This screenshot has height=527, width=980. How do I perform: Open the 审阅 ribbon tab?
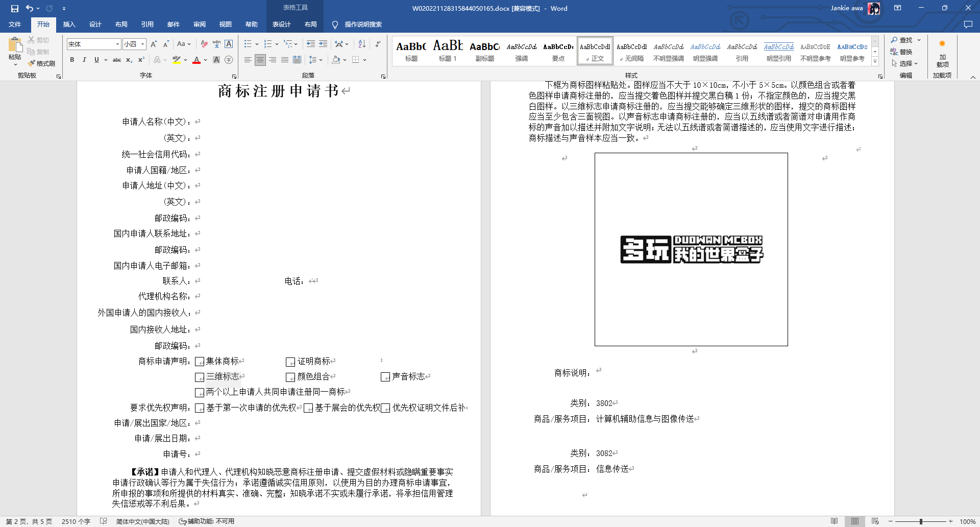tap(200, 24)
